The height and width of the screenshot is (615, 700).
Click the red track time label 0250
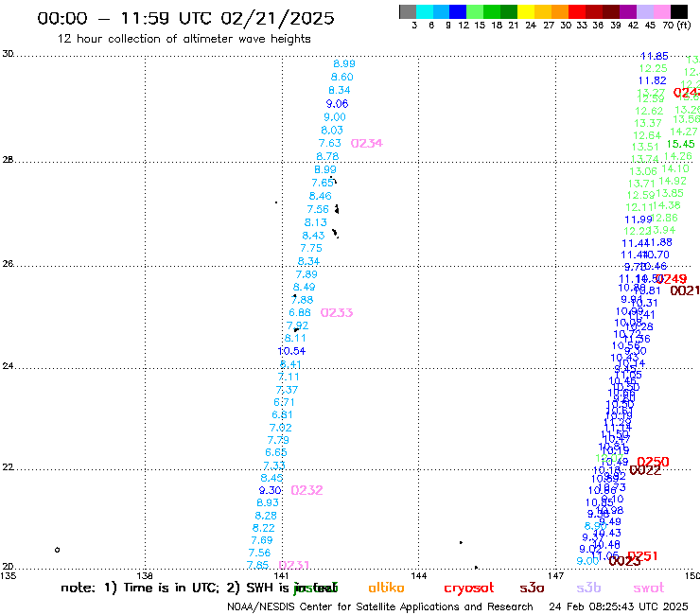click(653, 462)
